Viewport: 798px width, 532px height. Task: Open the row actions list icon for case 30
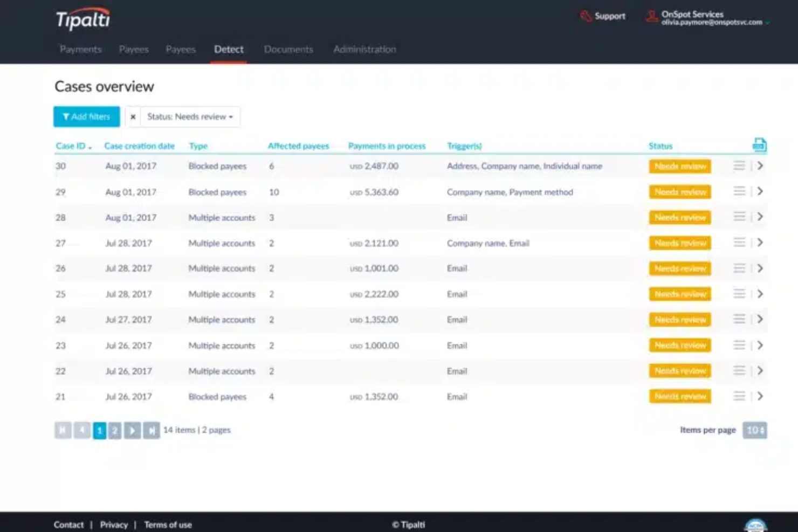[x=739, y=166]
